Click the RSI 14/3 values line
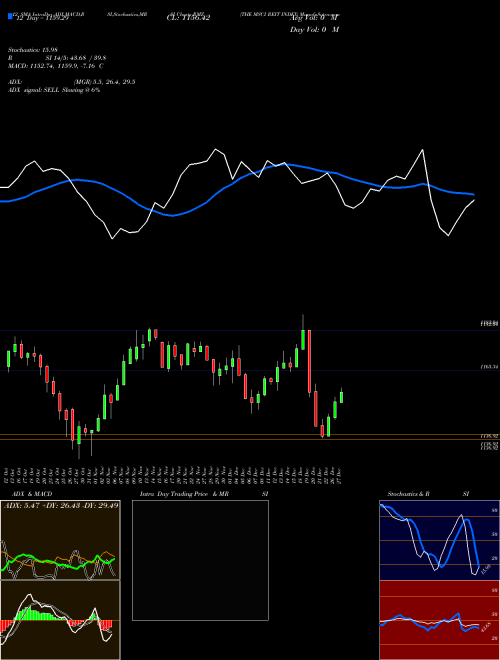The image size is (500, 660). click(57, 58)
